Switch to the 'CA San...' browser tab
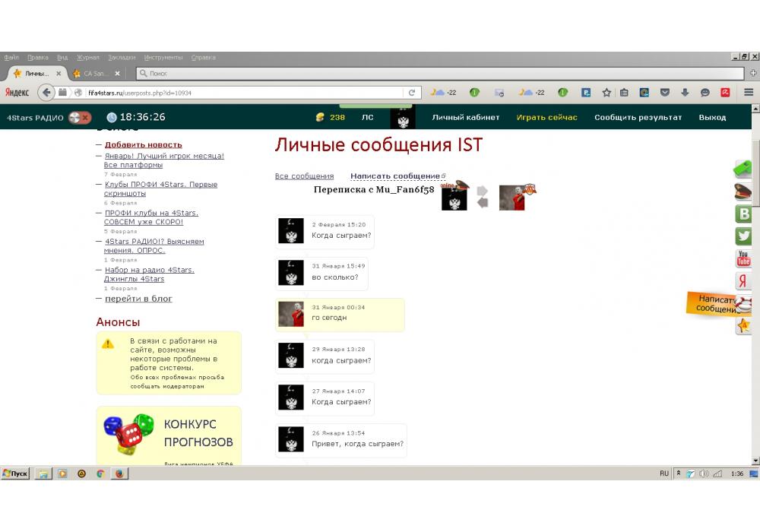This screenshot has height=532, width=760. [96, 74]
